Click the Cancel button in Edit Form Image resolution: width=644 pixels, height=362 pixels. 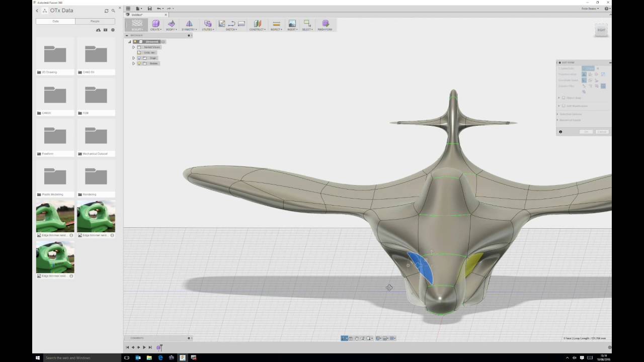coord(601,132)
